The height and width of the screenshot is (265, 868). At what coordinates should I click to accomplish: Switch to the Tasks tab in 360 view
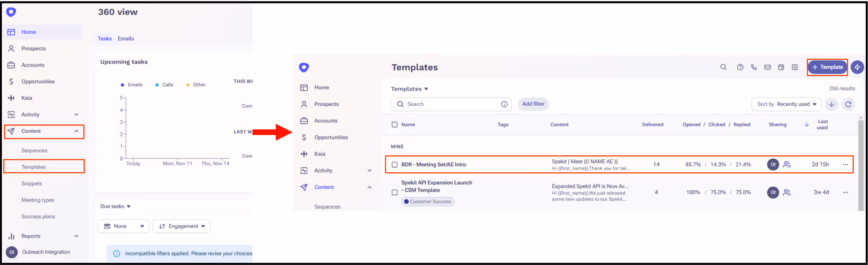pos(105,38)
